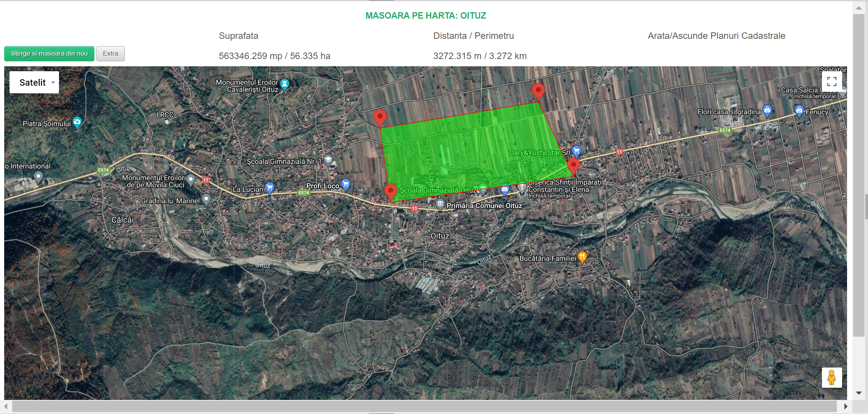Click Flori casa si gradina marker
The image size is (868, 414).
click(767, 110)
